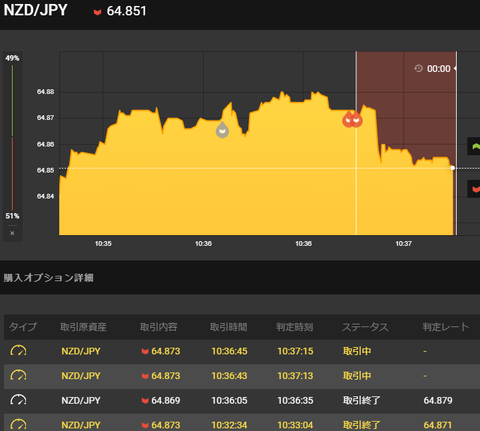Click the 10:37 time axis label

pyautogui.click(x=404, y=244)
